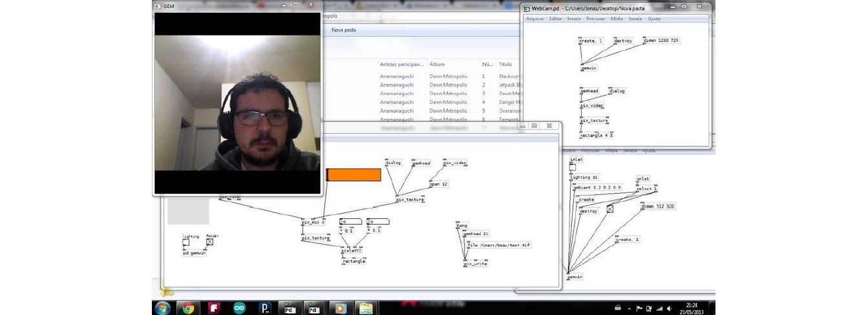Click the number box above left '* 0.1'
868x315 pixels.
point(351,222)
